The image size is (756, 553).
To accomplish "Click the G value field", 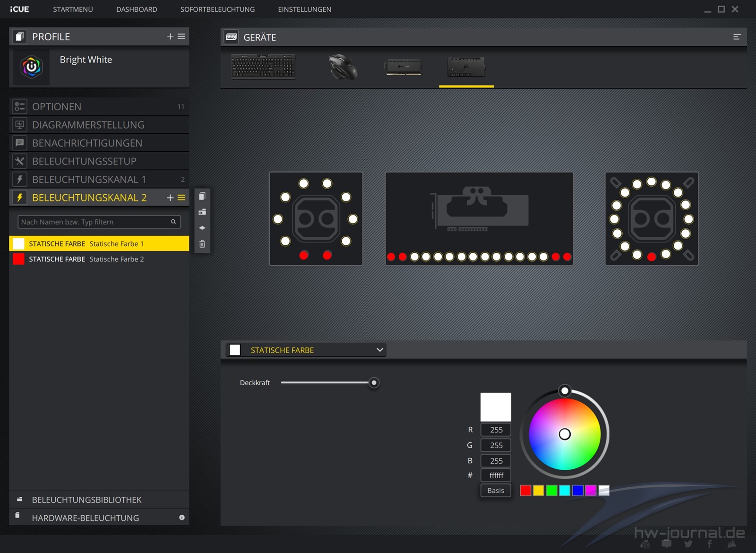I will click(496, 445).
